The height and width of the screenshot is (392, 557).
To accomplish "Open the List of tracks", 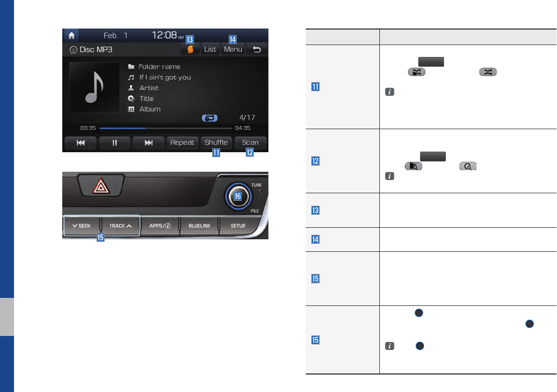I will pyautogui.click(x=210, y=50).
